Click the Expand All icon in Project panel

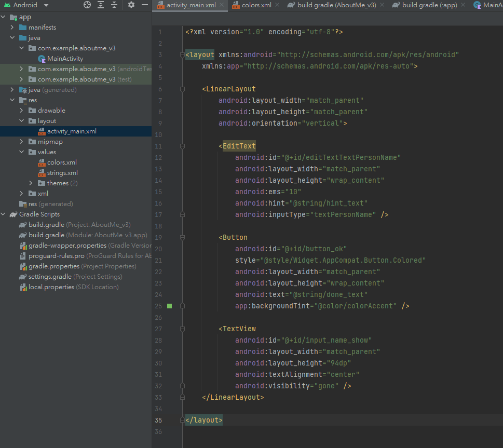(101, 5)
